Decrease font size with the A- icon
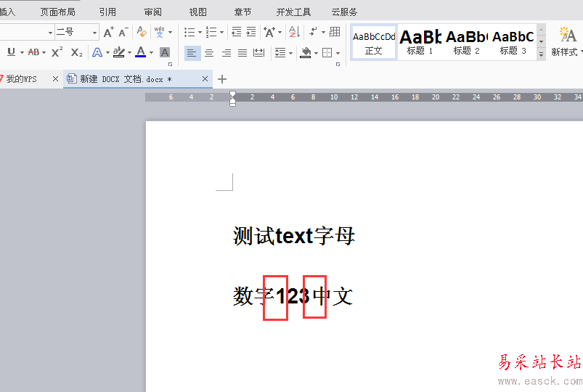 point(123,33)
